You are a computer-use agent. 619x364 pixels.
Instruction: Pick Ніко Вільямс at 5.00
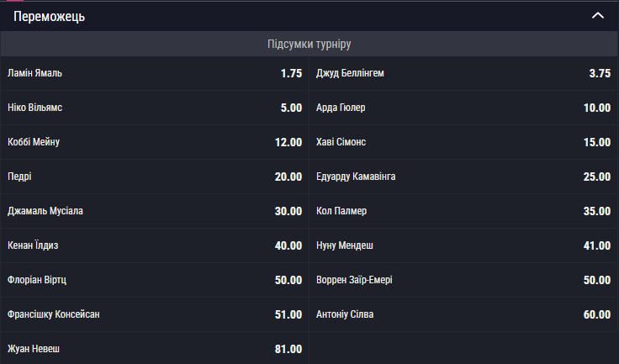(x=155, y=108)
